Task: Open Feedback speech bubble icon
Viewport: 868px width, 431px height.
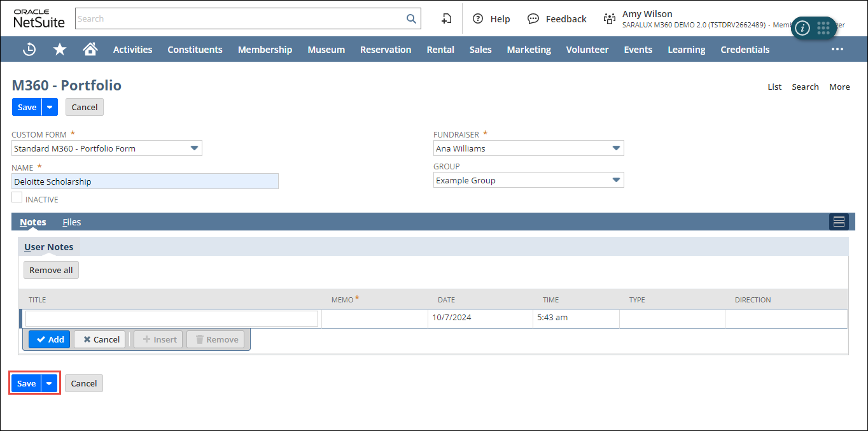Action: tap(533, 18)
